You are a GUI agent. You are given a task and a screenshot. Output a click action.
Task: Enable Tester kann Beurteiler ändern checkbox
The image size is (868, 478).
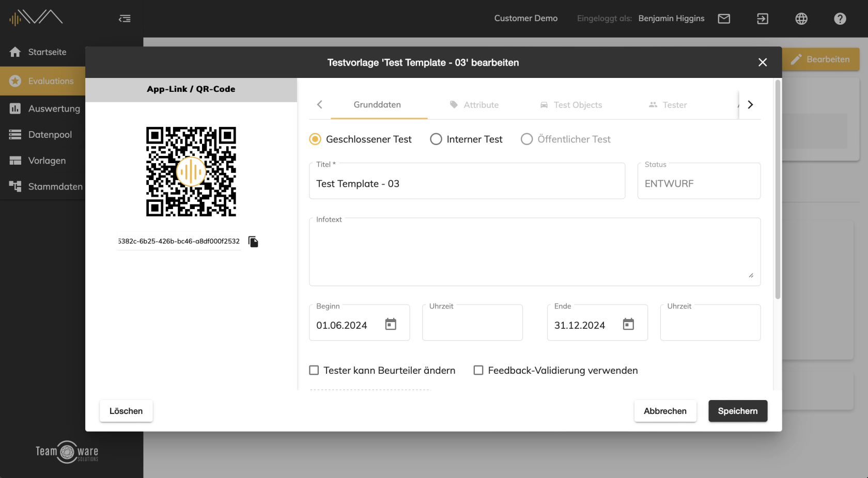(x=314, y=370)
